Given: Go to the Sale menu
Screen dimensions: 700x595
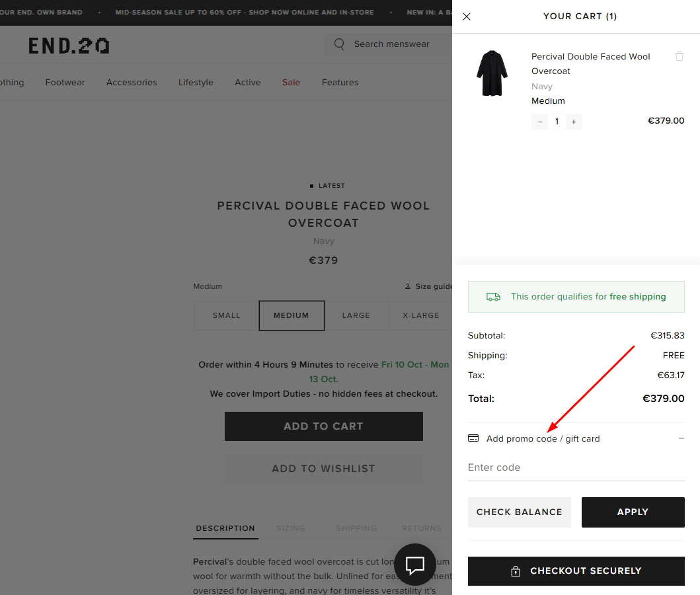Looking at the screenshot, I should click(x=291, y=83).
